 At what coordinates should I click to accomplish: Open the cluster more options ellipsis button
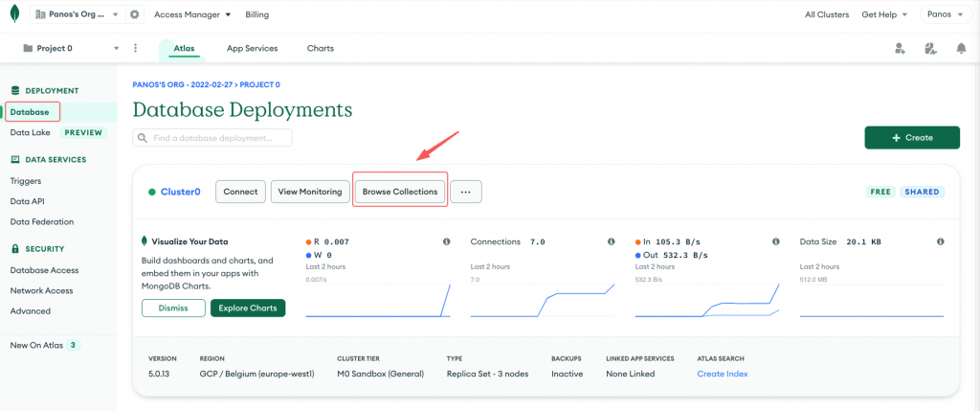(466, 192)
